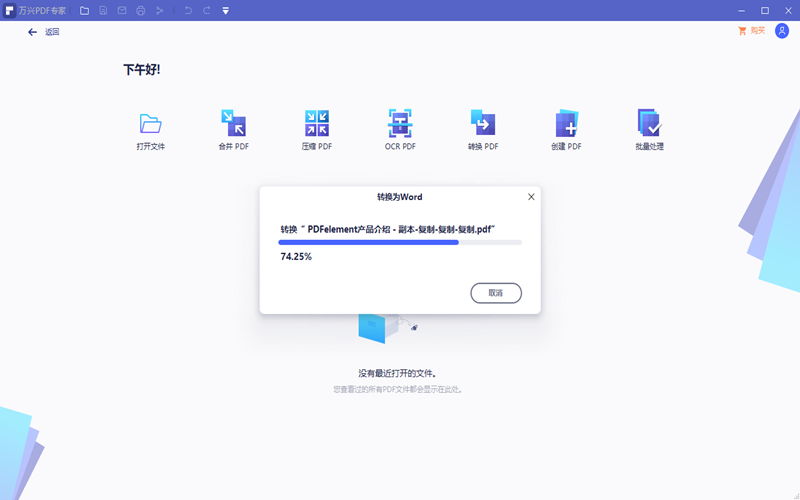Maximize the application window
800x500 pixels.
pyautogui.click(x=765, y=11)
